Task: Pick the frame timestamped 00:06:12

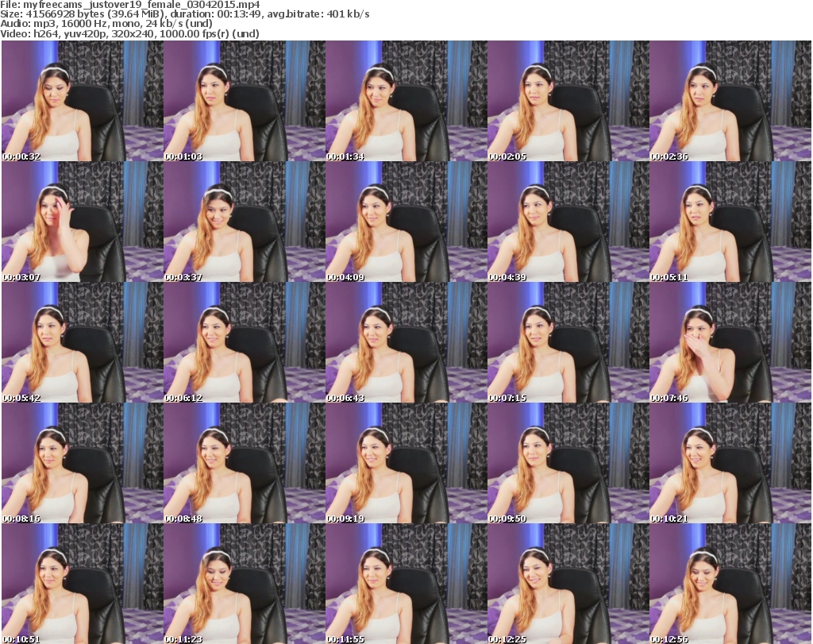Action: (x=245, y=343)
